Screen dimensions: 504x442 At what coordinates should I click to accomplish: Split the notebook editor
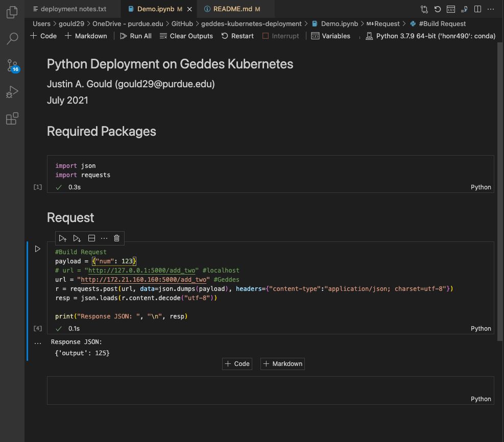pyautogui.click(x=477, y=9)
